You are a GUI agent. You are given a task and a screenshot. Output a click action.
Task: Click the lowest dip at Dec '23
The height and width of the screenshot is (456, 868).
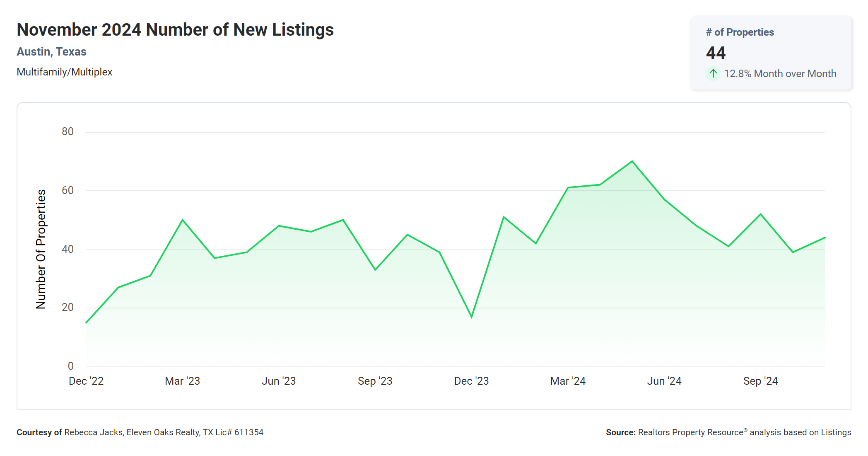(x=472, y=317)
